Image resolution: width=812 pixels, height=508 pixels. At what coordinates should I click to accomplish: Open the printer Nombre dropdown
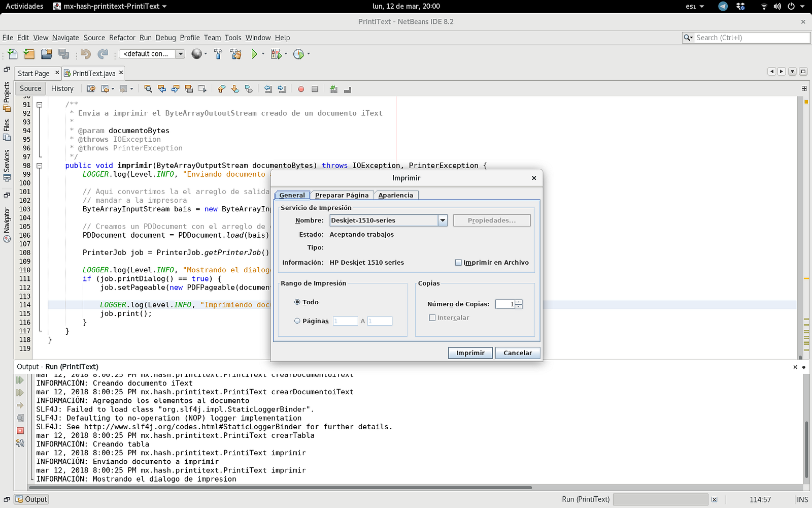pos(443,220)
